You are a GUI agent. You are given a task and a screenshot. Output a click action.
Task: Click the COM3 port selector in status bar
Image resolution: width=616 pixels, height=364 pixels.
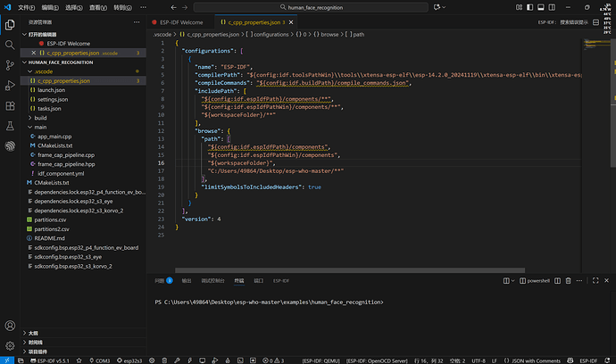[x=99, y=360]
